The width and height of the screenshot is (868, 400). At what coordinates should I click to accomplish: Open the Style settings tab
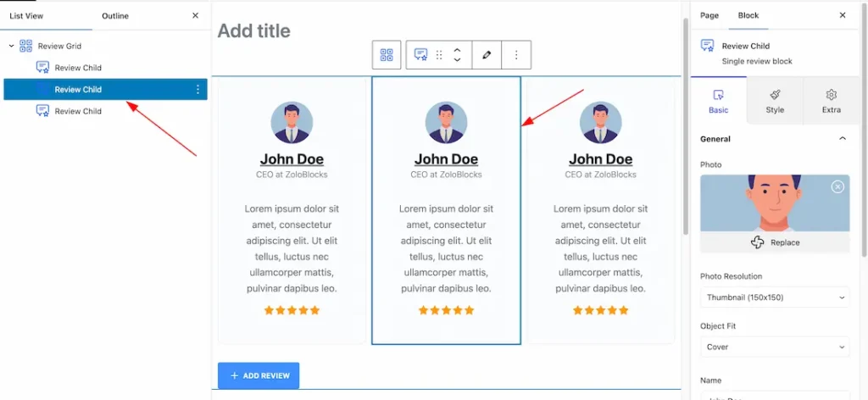click(775, 101)
